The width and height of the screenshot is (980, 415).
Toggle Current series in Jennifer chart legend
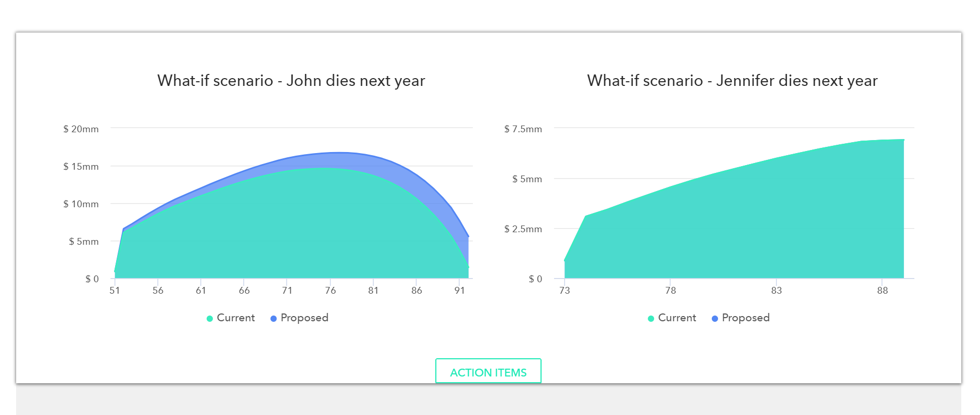pyautogui.click(x=672, y=318)
